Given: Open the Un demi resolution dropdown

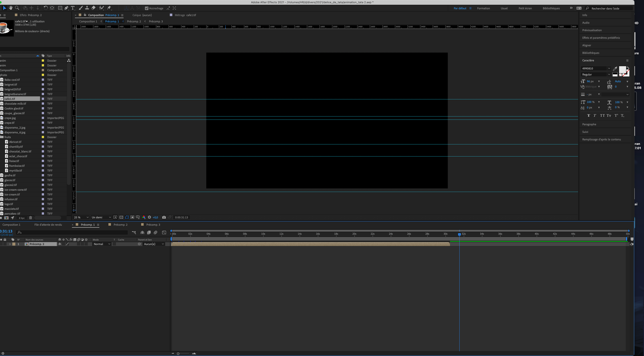Looking at the screenshot, I should (x=101, y=217).
